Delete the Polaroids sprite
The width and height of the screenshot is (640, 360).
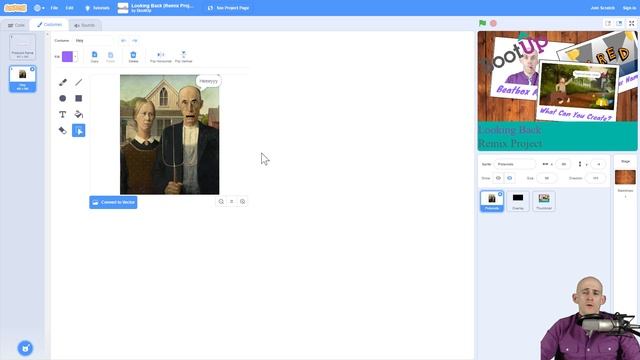tap(500, 194)
